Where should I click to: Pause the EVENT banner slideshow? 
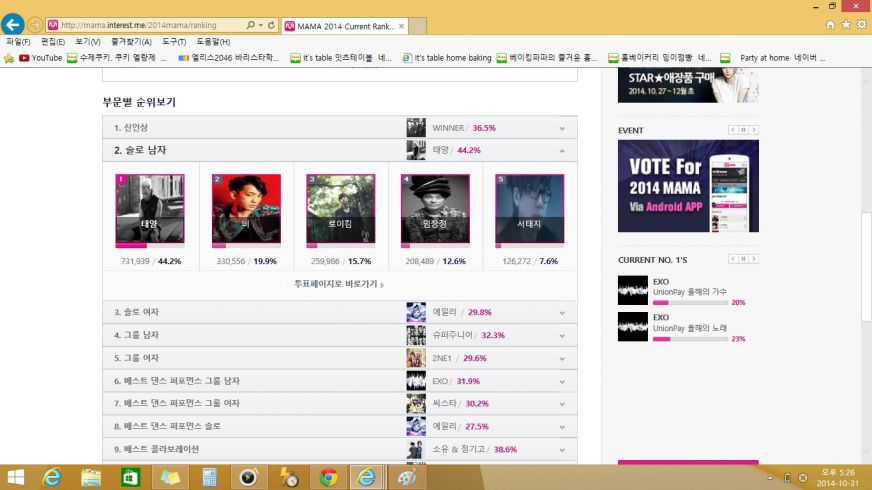click(743, 130)
